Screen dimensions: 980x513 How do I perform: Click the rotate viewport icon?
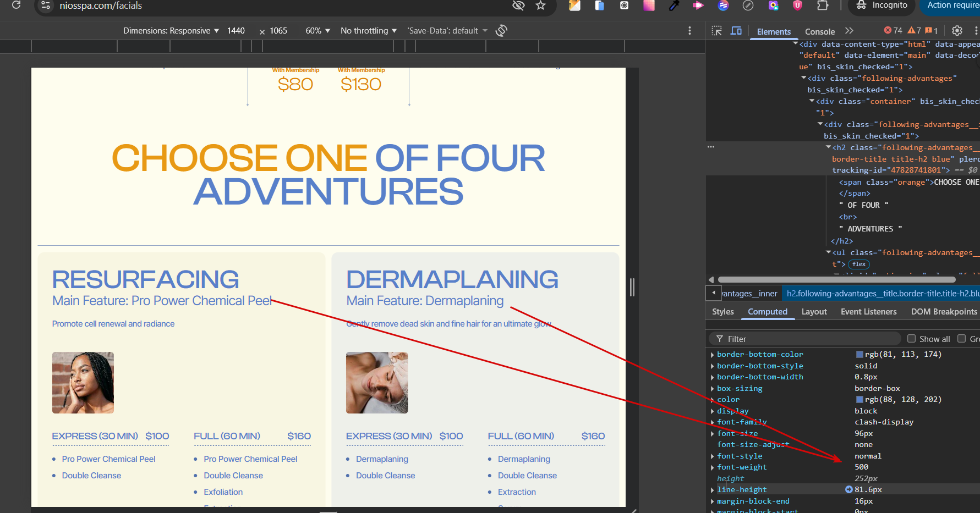click(501, 31)
